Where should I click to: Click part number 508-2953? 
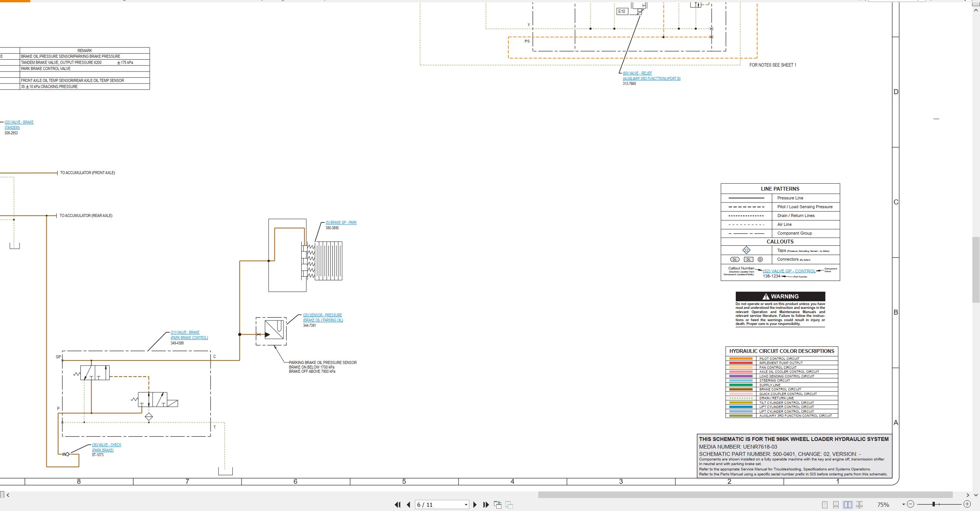tap(11, 133)
